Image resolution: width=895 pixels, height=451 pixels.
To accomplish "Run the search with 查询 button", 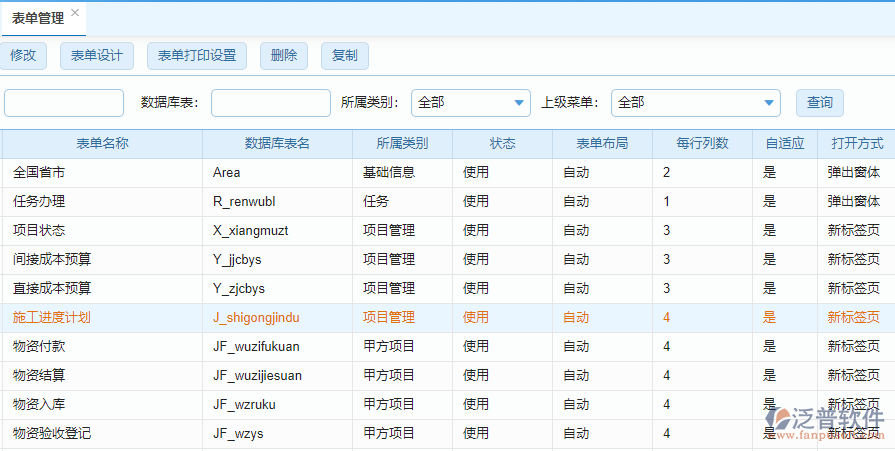I will point(819,102).
